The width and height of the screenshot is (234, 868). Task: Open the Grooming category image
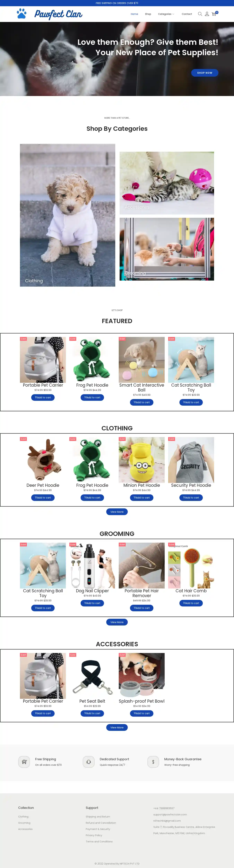point(167,249)
